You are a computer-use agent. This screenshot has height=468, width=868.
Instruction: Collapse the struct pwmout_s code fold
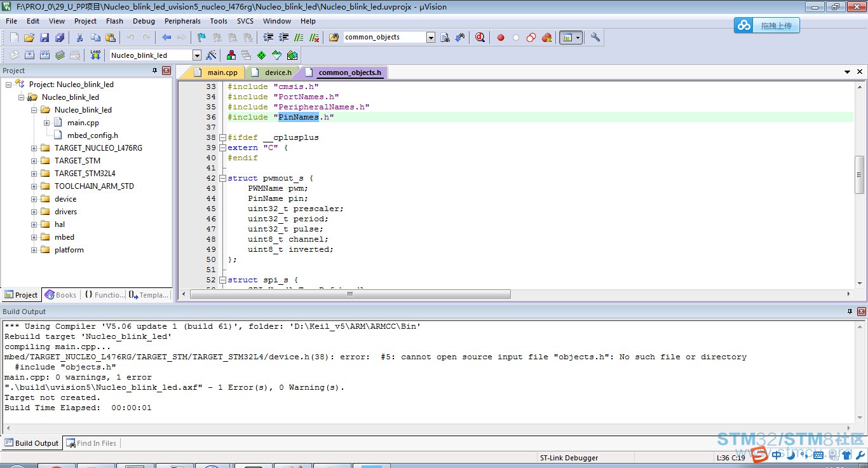pos(222,178)
